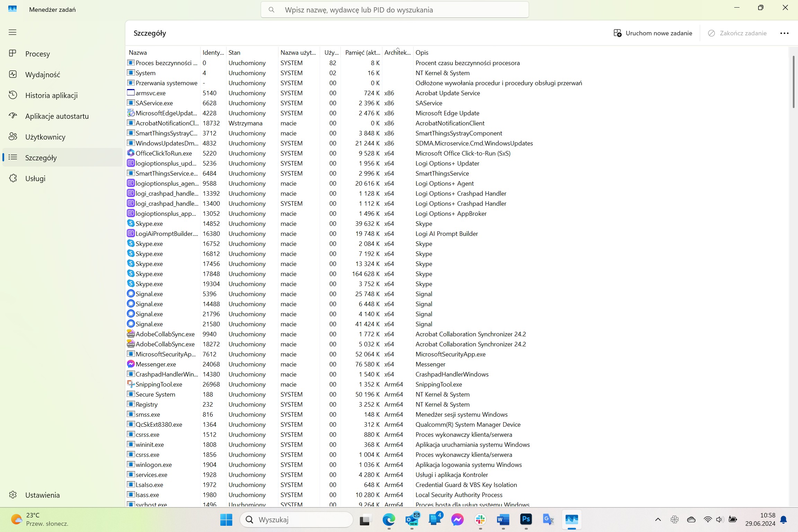
Task: Go to the Procesy page
Action: [x=62, y=54]
